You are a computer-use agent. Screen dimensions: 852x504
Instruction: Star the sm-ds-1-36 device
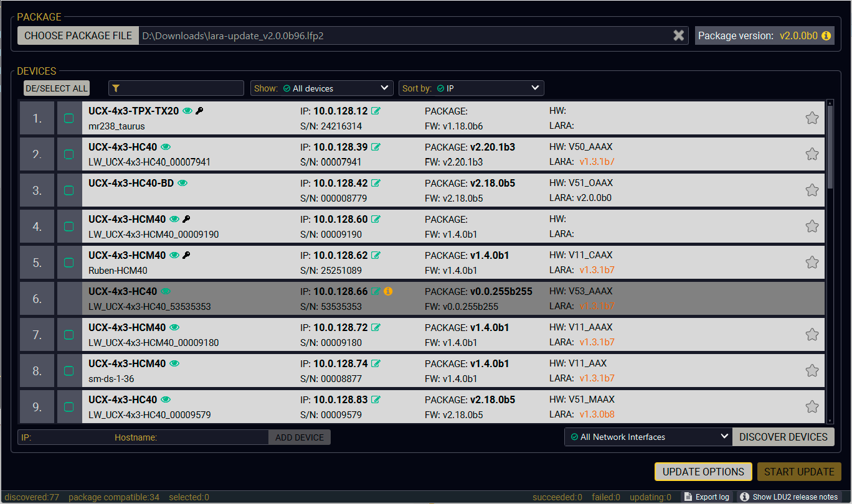[x=812, y=370]
